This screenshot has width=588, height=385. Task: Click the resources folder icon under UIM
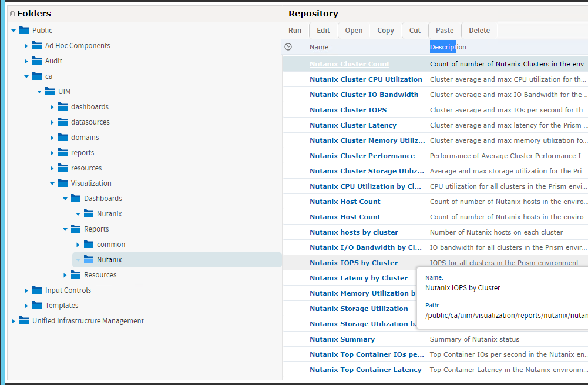click(x=62, y=168)
